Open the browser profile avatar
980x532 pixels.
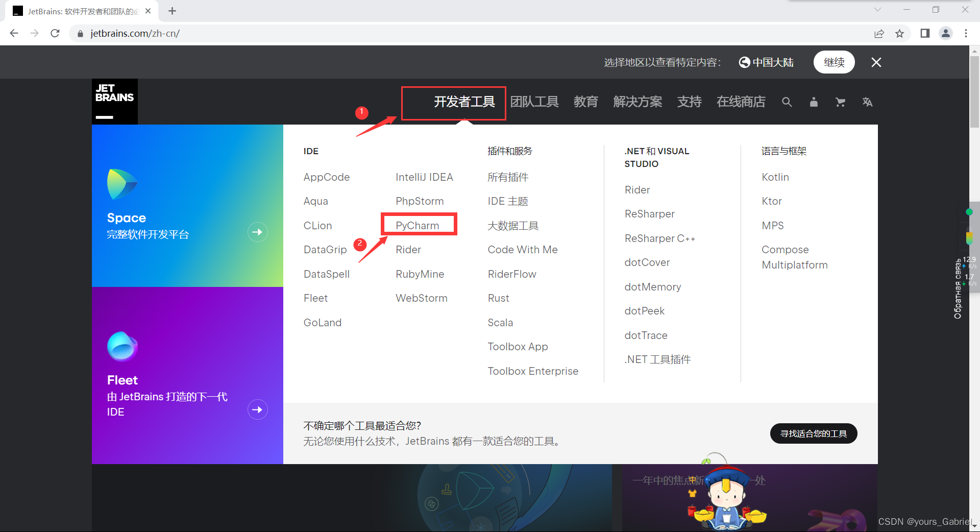(946, 33)
